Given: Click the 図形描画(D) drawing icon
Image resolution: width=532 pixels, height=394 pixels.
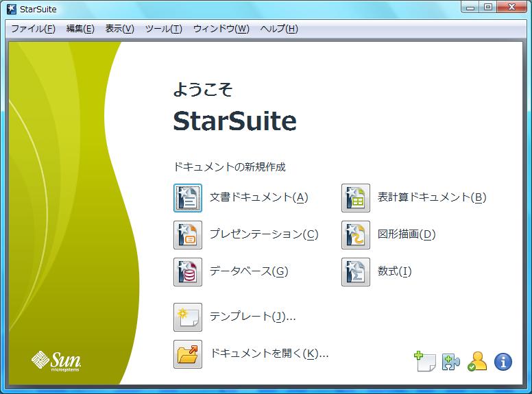Looking at the screenshot, I should coord(356,235).
